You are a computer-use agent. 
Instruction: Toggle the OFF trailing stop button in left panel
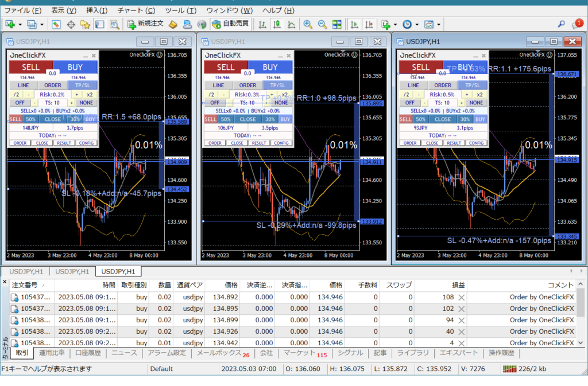(20, 103)
